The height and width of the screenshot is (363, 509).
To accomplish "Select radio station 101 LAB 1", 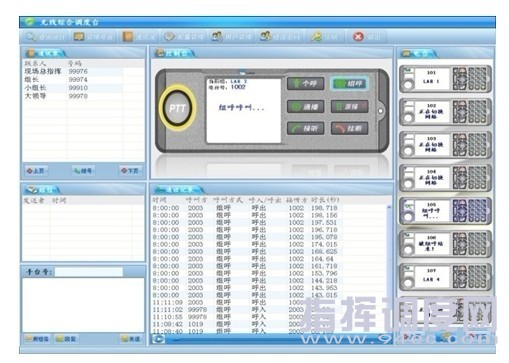I will [x=445, y=79].
